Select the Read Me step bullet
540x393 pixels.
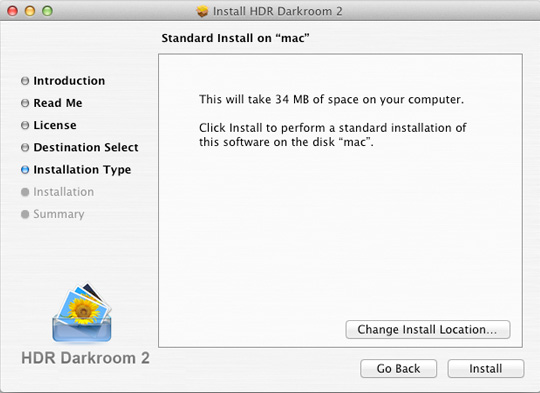(25, 103)
